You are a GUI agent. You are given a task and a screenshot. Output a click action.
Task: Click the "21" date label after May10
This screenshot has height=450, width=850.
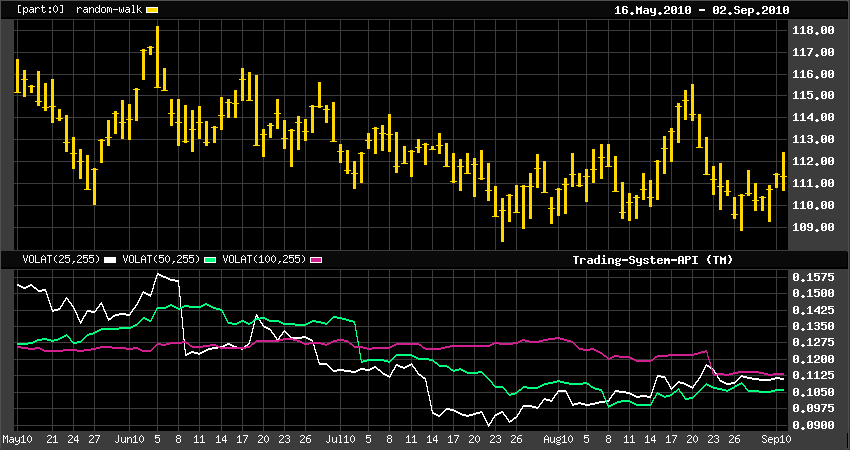click(52, 438)
